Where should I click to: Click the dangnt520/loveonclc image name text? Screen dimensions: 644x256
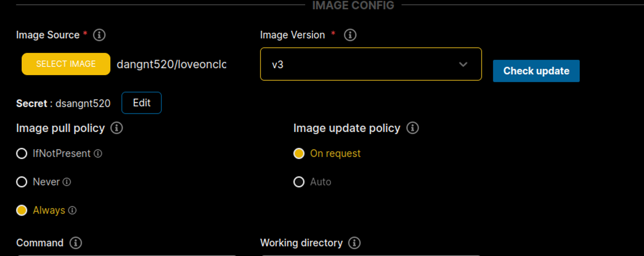coord(171,64)
